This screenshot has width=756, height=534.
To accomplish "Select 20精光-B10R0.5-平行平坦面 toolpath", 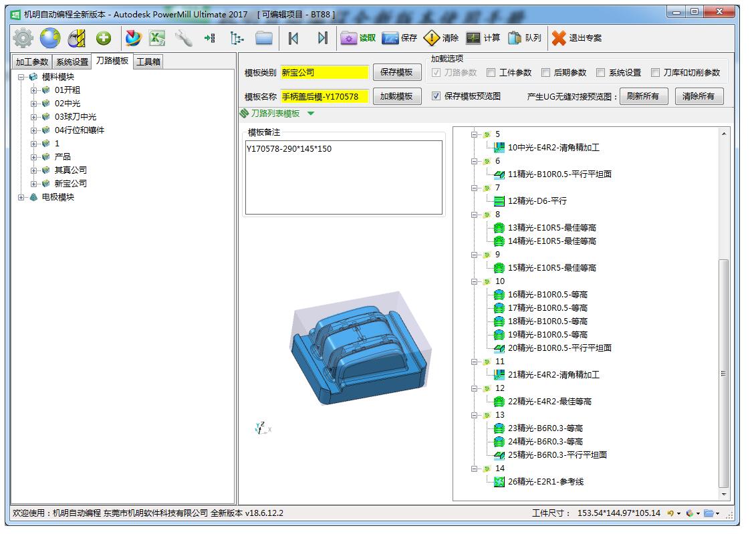I will 559,348.
